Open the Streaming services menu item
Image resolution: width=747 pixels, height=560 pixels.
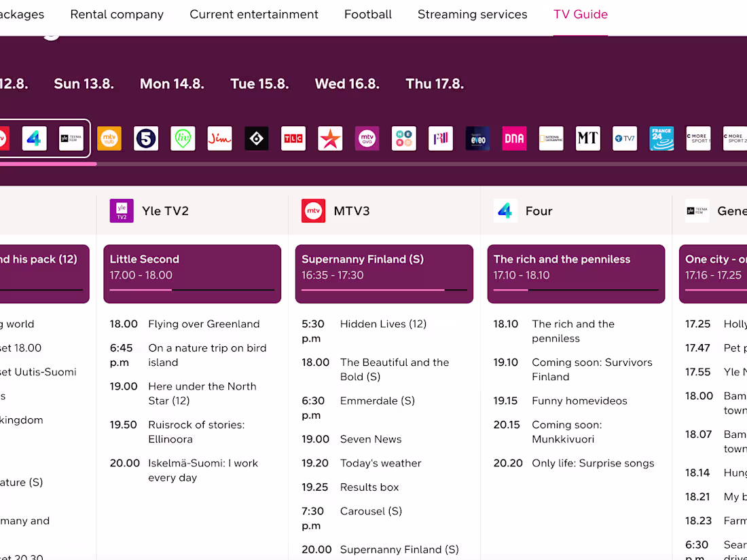[473, 14]
